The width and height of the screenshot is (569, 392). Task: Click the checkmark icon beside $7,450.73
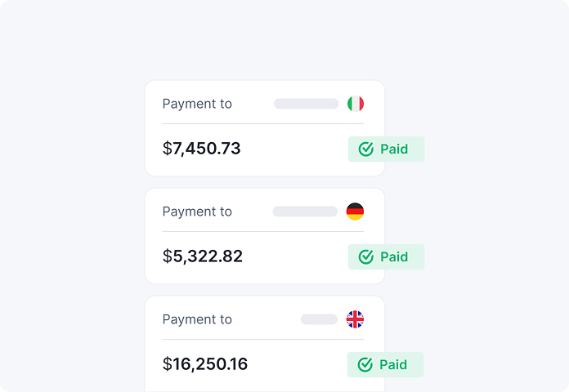[x=366, y=149]
